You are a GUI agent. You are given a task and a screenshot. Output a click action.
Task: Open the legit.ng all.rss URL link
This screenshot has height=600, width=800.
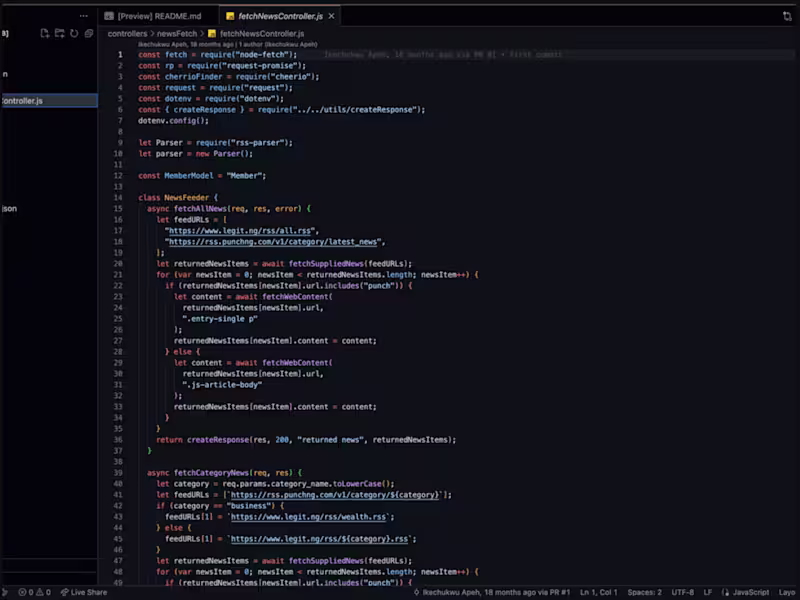[239, 231]
